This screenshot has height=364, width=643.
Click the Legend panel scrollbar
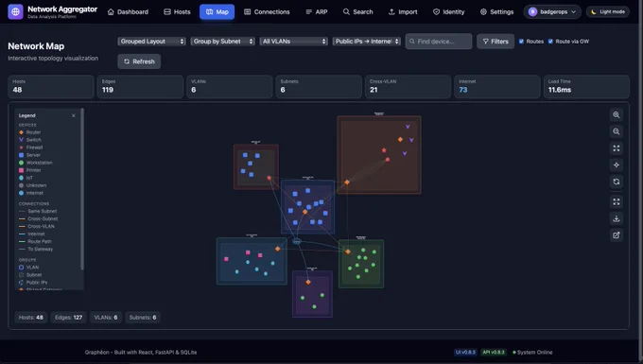tap(82, 189)
